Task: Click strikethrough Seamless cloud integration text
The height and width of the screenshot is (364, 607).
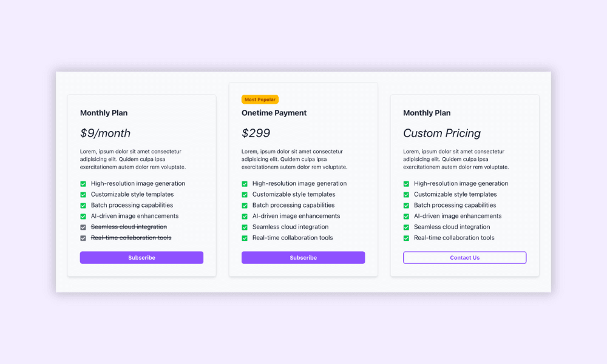Action: [129, 227]
